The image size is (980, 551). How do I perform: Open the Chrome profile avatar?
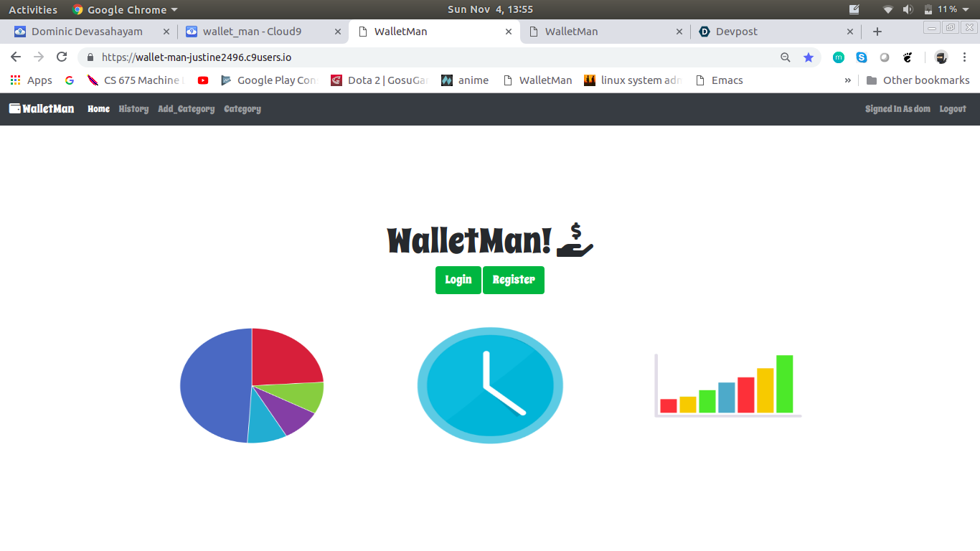pyautogui.click(x=941, y=57)
